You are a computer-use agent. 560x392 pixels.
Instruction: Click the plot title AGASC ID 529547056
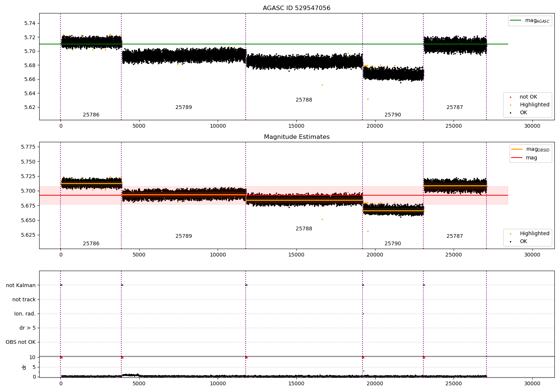click(x=296, y=8)
